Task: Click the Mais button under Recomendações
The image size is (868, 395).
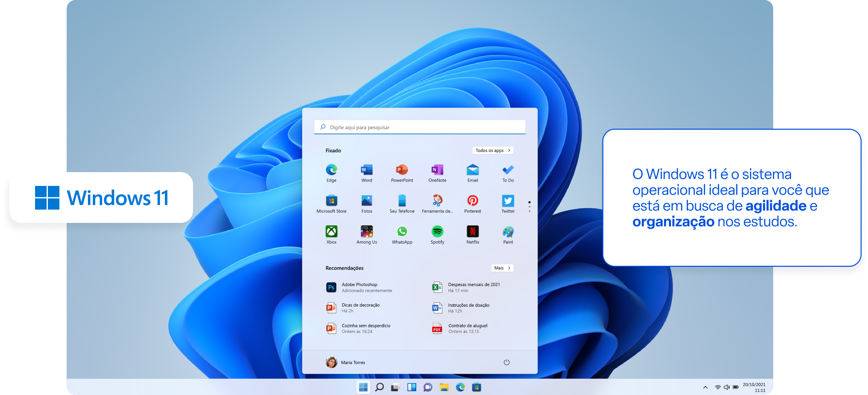Action: 503,268
